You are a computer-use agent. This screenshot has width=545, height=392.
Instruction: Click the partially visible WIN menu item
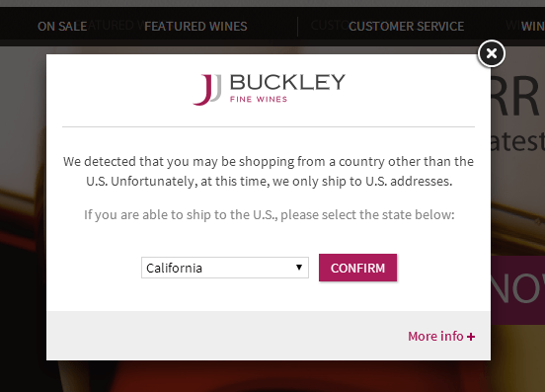point(532,27)
